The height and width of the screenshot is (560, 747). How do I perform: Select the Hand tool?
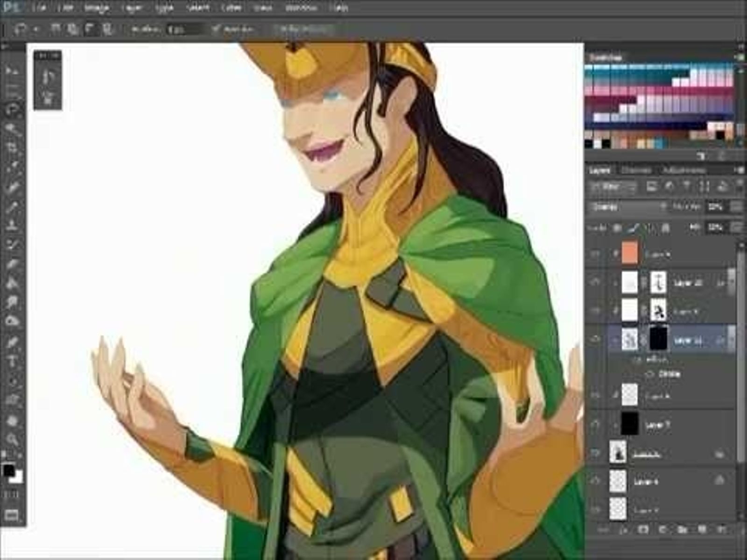pyautogui.click(x=12, y=420)
